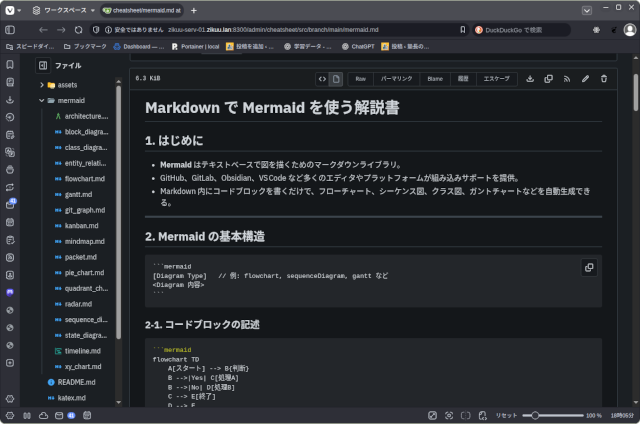The image size is (640, 424).
Task: Select the cheatsheet/mermaid.md browser tab
Action: pyautogui.click(x=140, y=10)
